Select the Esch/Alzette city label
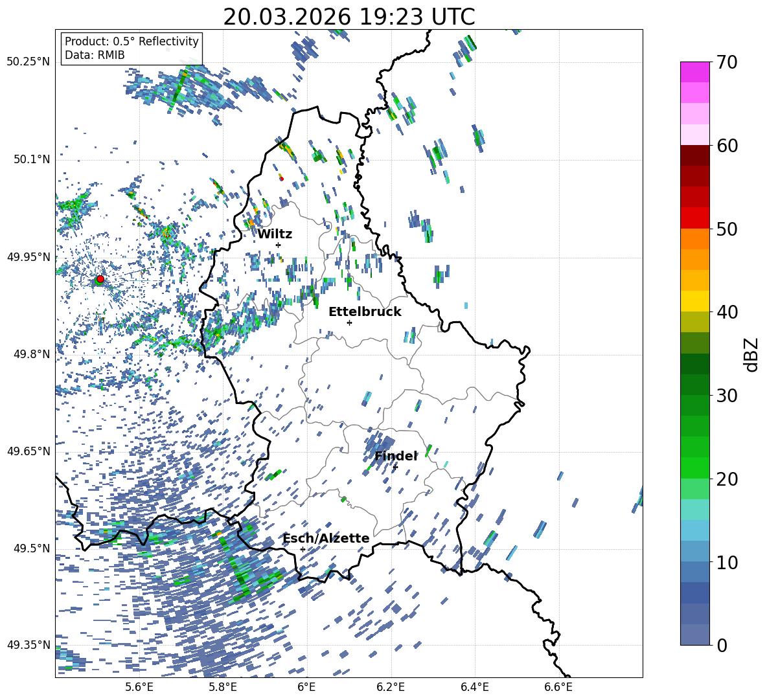767x700 pixels. click(326, 538)
